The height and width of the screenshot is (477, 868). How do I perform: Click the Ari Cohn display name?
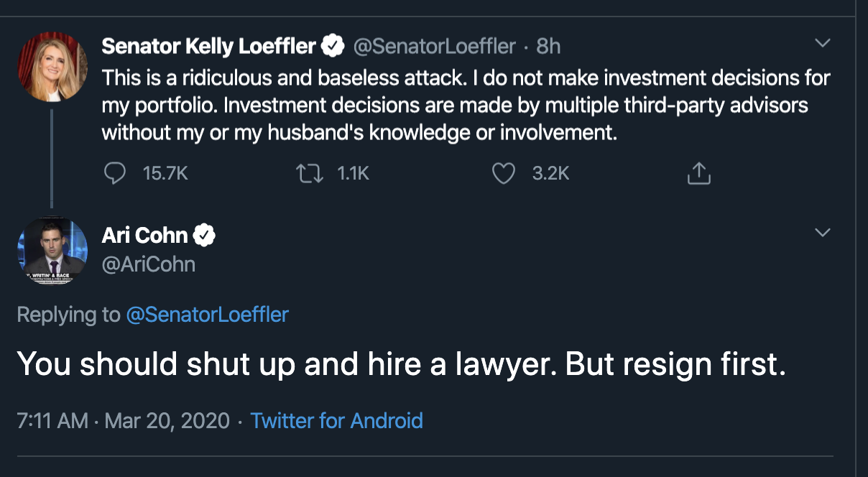point(144,235)
